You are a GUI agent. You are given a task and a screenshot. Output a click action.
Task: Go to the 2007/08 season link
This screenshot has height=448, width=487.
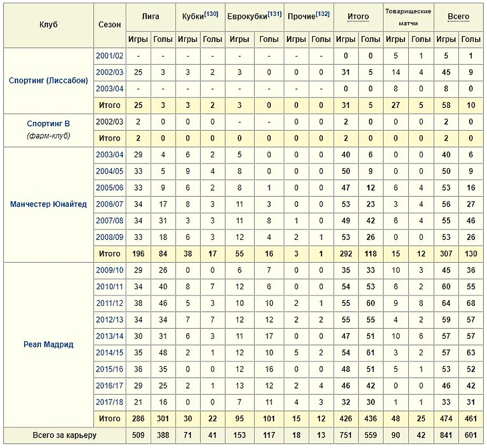click(109, 221)
